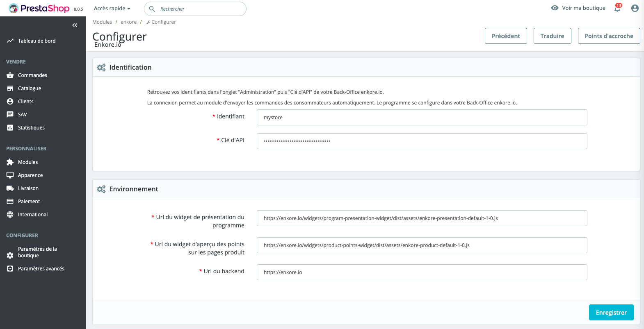Open the Voir ma boutique link

[584, 8]
